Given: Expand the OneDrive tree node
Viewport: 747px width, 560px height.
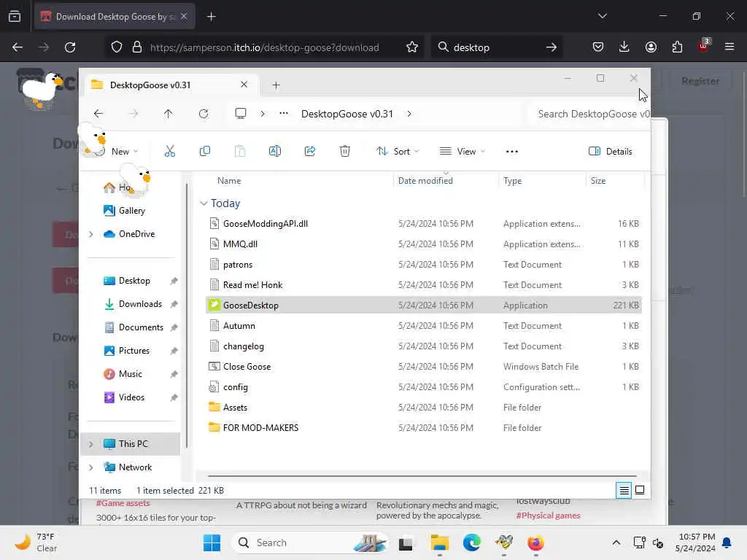Looking at the screenshot, I should click(90, 234).
